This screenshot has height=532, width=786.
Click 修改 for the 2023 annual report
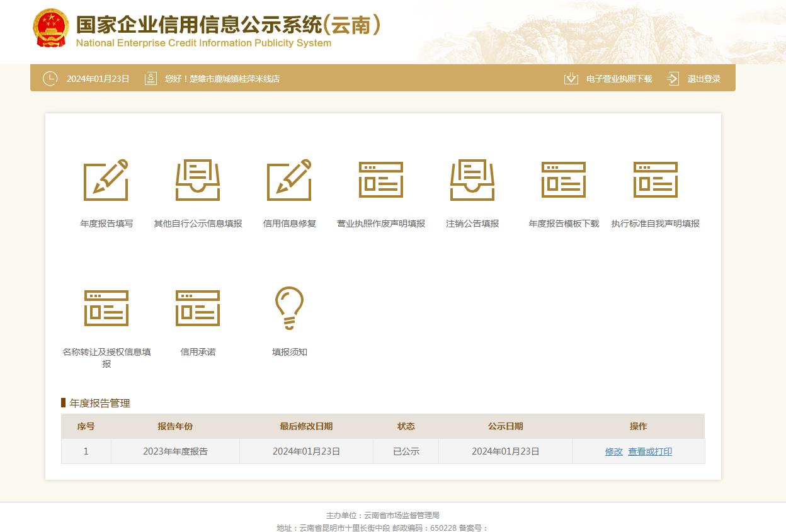click(x=614, y=451)
